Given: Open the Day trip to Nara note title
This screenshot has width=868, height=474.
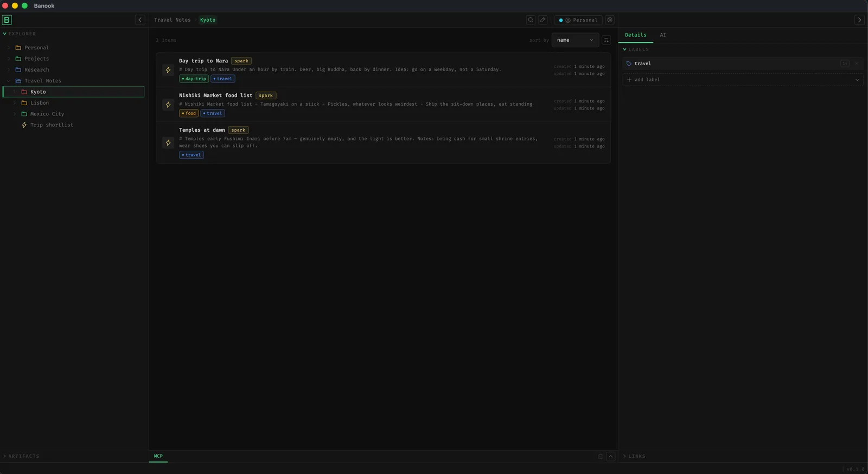Looking at the screenshot, I should coord(203,61).
